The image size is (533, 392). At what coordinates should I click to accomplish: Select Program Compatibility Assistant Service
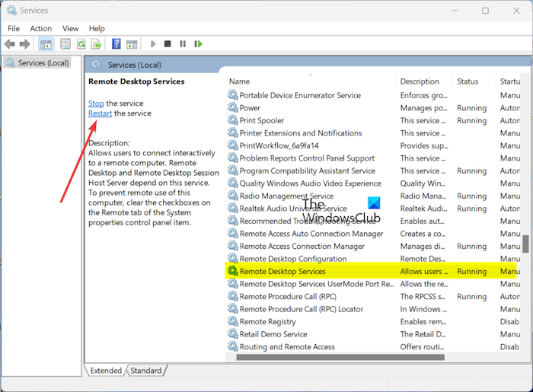coord(308,171)
